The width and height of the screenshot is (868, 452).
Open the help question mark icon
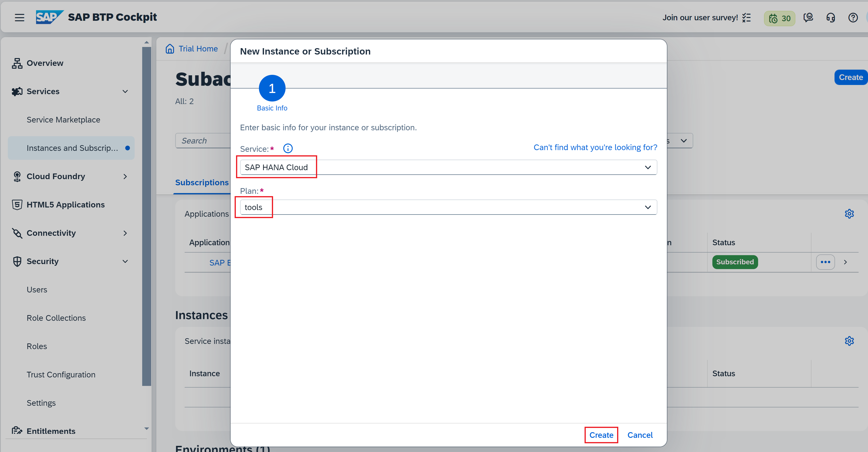point(853,17)
